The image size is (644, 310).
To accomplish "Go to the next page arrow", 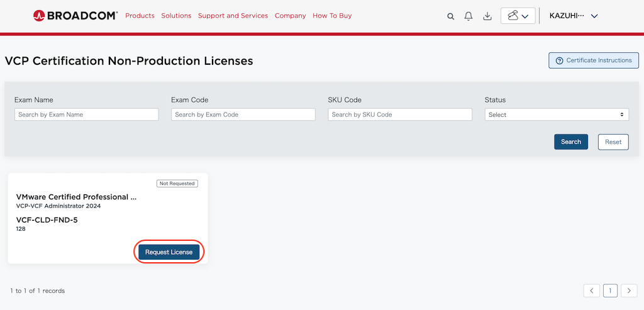I will [x=629, y=291].
